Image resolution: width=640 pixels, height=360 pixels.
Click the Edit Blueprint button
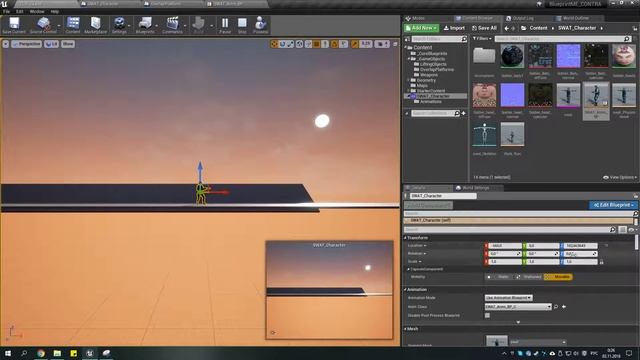[613, 205]
